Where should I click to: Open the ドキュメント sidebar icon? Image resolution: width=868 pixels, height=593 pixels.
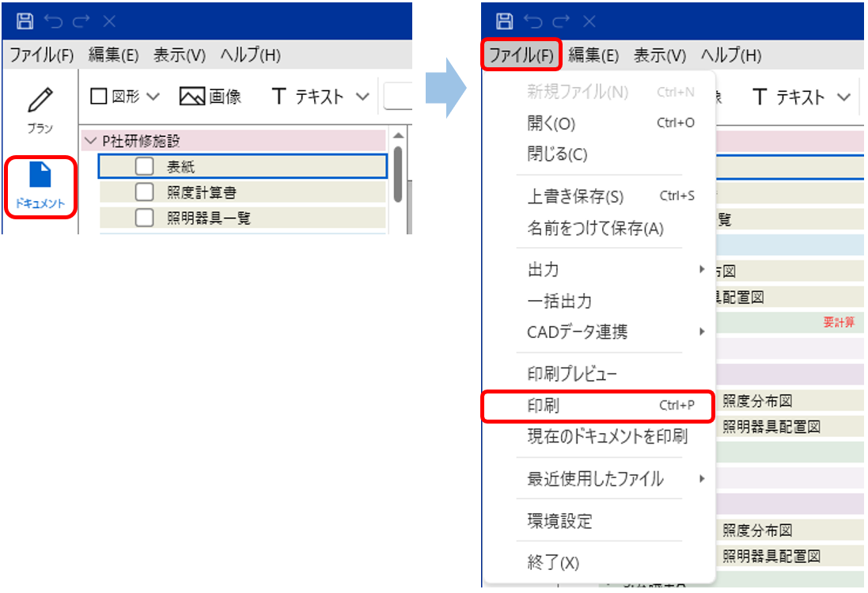click(x=40, y=175)
